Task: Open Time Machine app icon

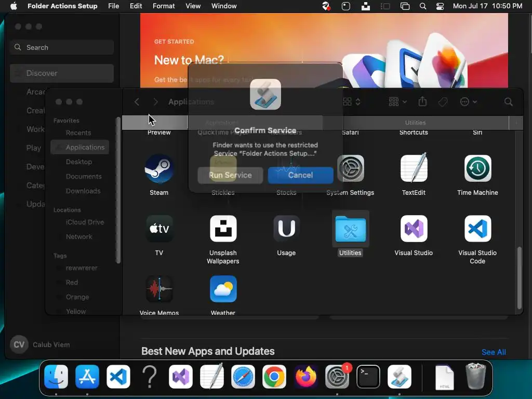Action: pos(477,168)
